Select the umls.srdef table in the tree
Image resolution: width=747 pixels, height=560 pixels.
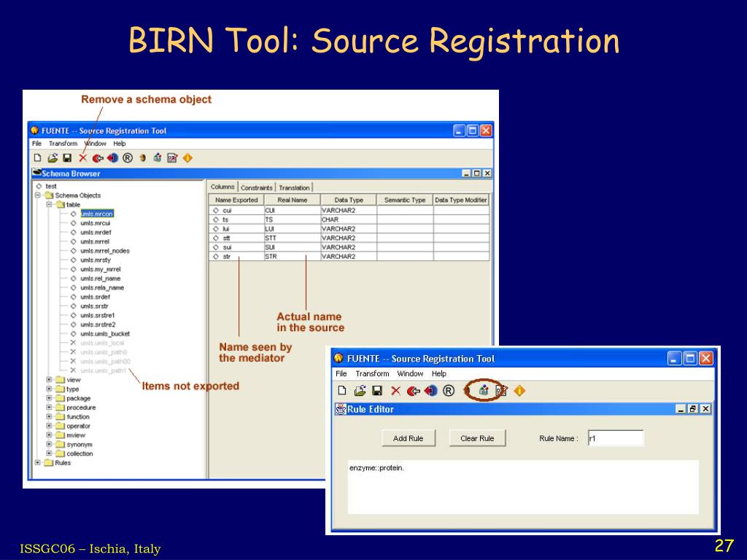point(96,297)
